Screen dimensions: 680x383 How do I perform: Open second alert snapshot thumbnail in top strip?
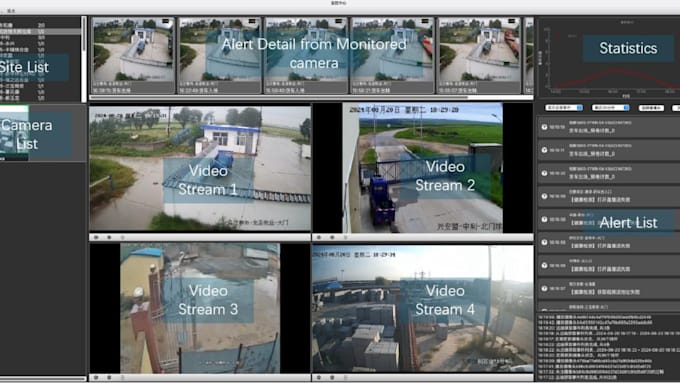[x=219, y=56]
